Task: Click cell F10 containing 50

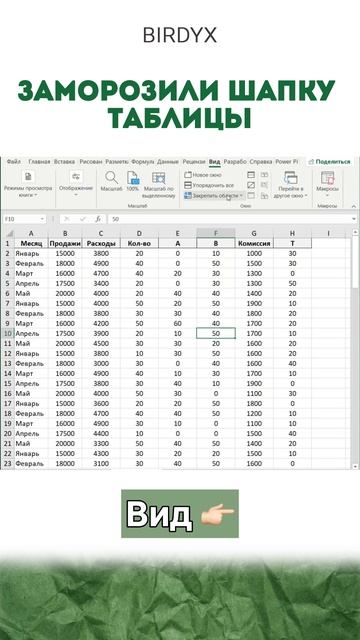Action: pos(216,333)
